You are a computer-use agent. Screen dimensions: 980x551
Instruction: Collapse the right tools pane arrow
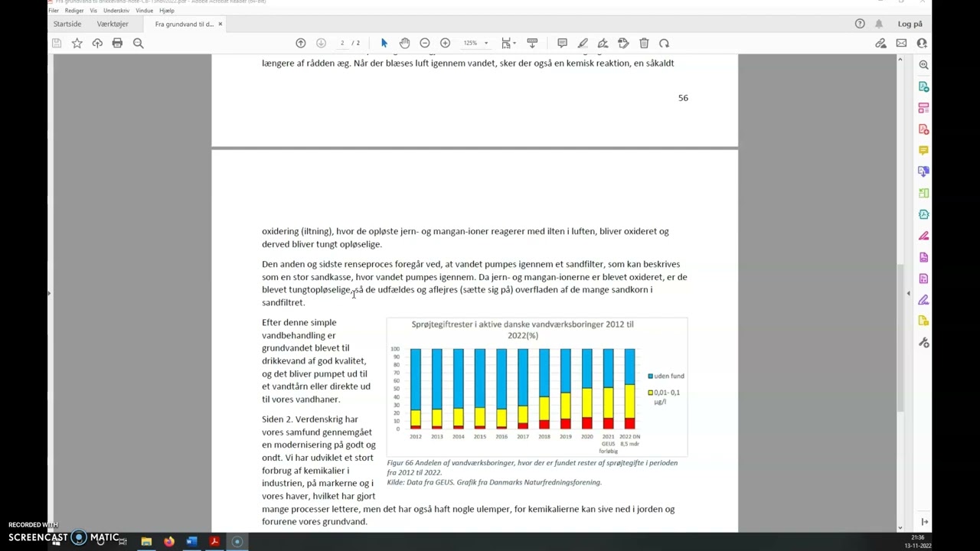(909, 293)
